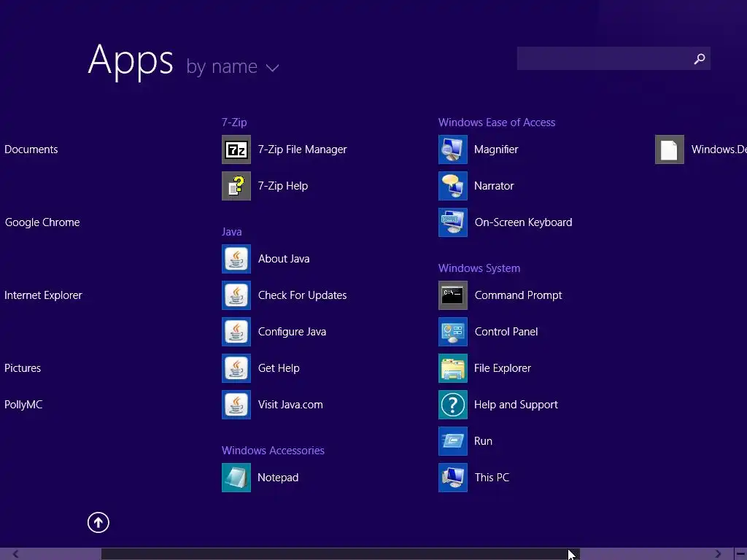Open the blank Windows.De file icon
This screenshot has width=747, height=560.
coord(670,149)
